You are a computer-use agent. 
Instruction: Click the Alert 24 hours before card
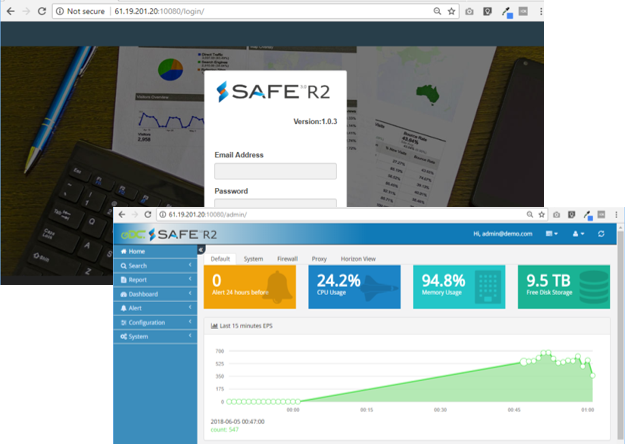click(250, 287)
